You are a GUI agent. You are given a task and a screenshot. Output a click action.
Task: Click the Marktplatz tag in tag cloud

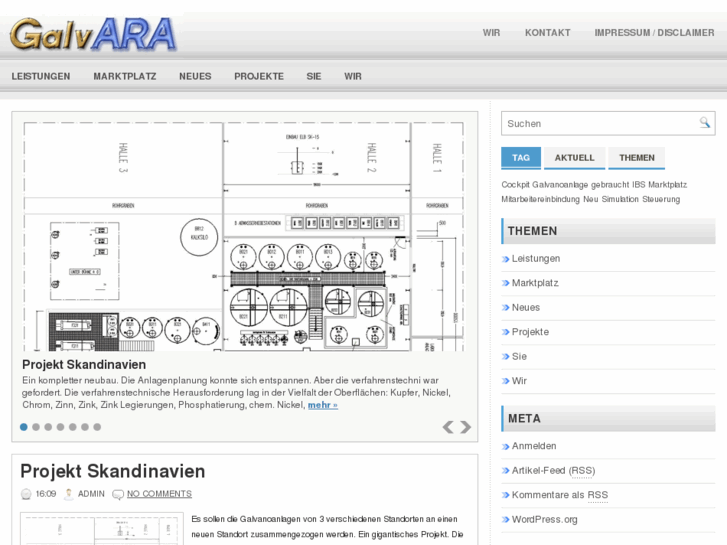click(x=667, y=185)
